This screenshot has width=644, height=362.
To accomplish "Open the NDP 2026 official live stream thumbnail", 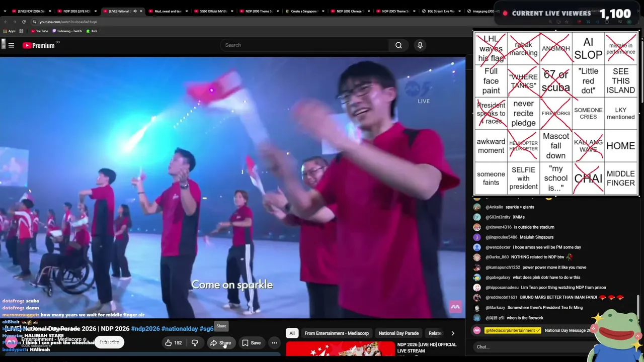I will pyautogui.click(x=340, y=348).
